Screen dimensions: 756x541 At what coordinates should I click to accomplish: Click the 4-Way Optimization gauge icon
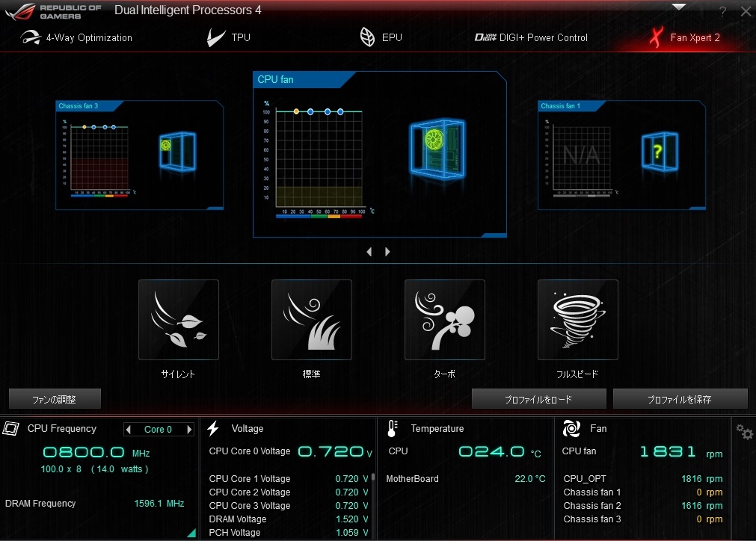point(31,37)
